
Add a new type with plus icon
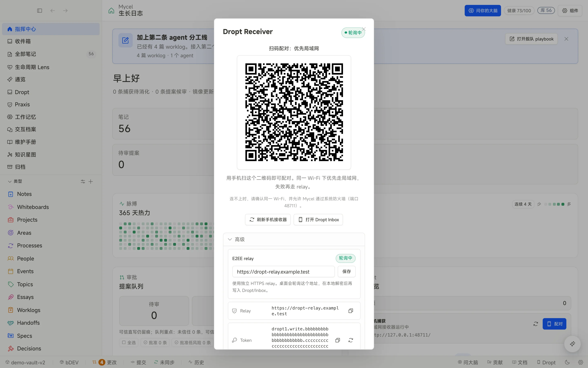(x=91, y=182)
